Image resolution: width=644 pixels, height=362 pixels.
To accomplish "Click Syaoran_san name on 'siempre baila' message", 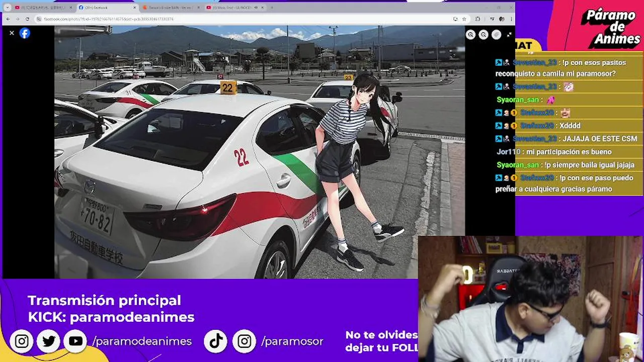I will point(518,165).
